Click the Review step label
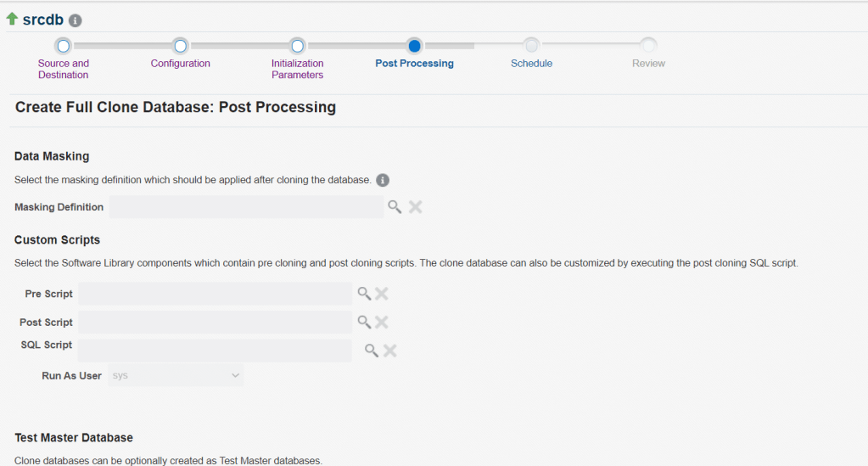 tap(648, 64)
